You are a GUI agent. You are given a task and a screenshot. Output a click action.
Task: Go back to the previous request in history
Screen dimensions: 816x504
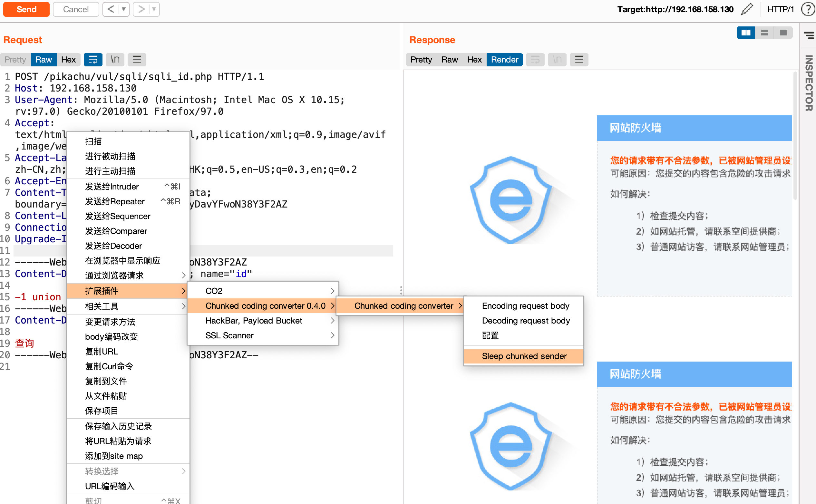(x=111, y=9)
